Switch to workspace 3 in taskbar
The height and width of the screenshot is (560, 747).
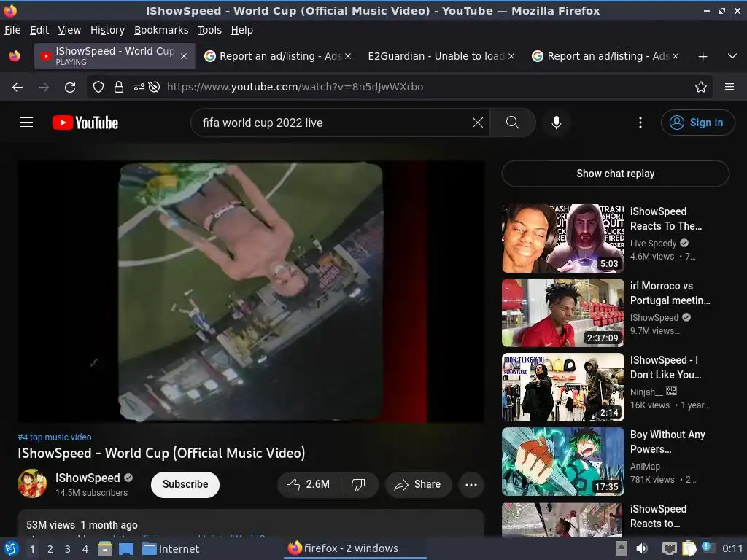(68, 549)
